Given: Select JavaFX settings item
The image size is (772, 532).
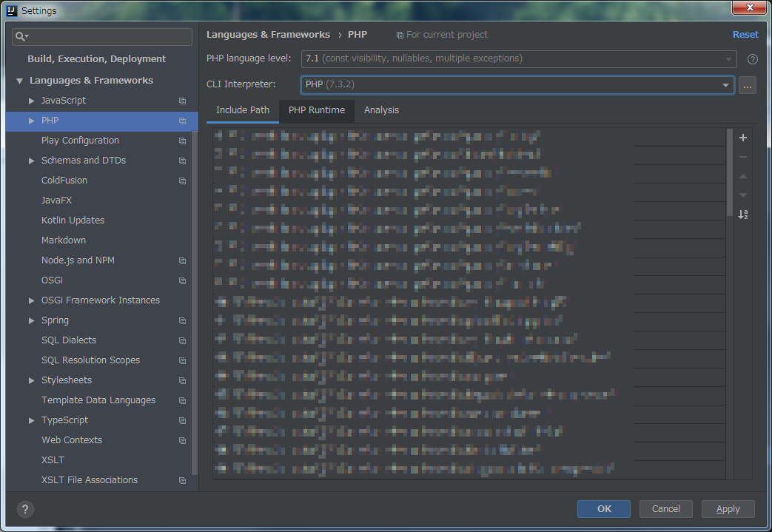Looking at the screenshot, I should tap(56, 201).
